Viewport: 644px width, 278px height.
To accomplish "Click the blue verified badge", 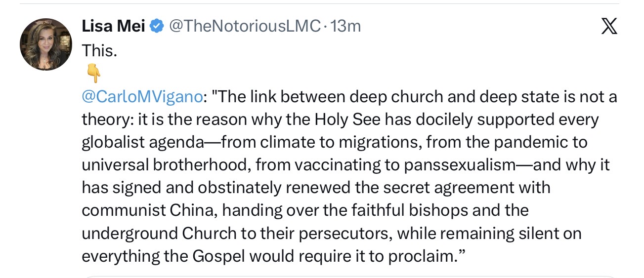I will click(x=157, y=26).
